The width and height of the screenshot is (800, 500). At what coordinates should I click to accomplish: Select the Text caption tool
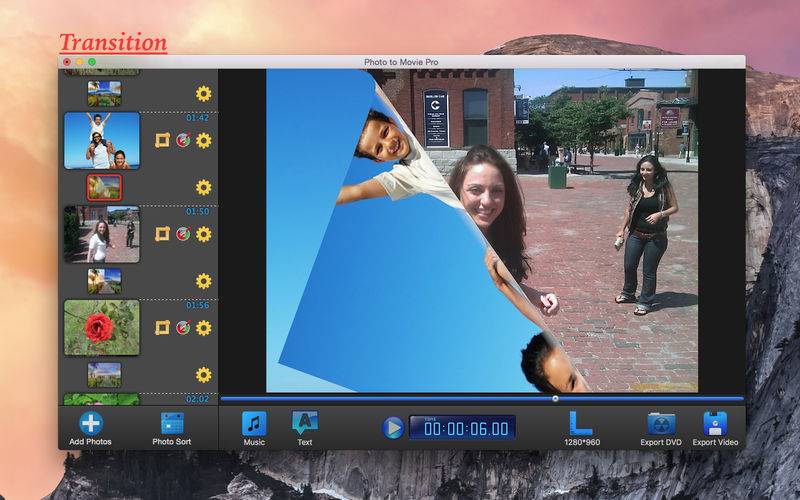[x=305, y=429]
